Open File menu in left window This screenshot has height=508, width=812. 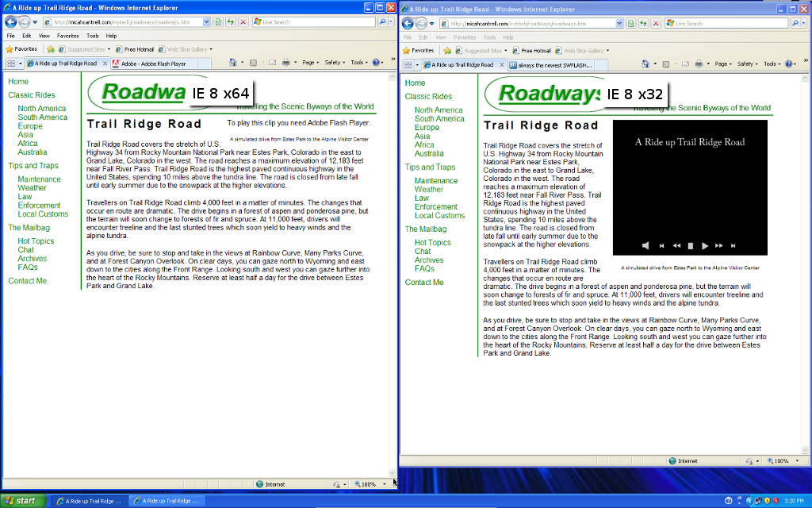tap(10, 36)
